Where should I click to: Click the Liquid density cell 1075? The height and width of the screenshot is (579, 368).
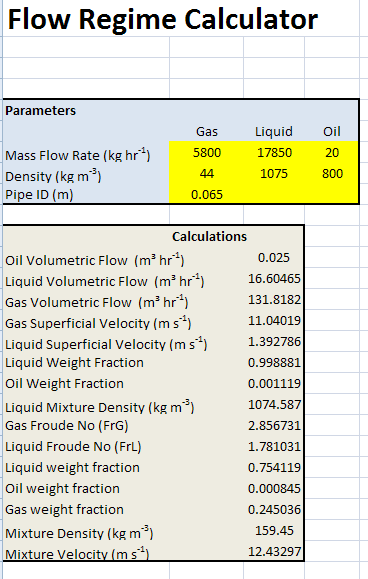(x=274, y=174)
